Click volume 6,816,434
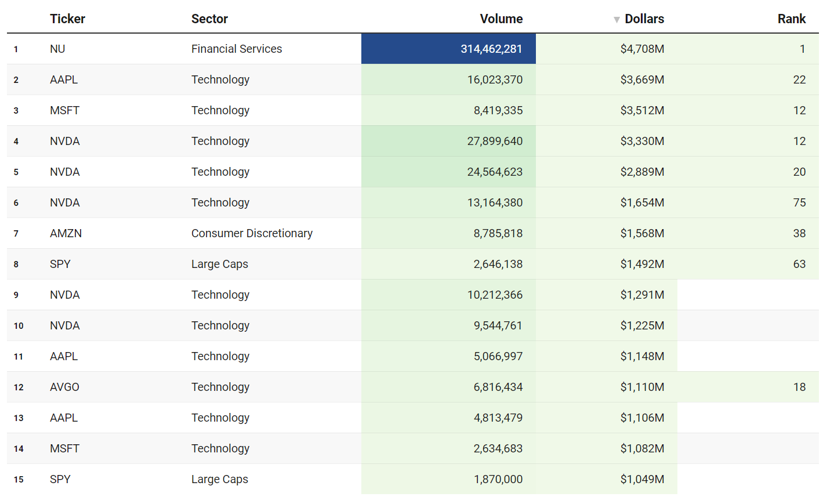 click(x=498, y=387)
